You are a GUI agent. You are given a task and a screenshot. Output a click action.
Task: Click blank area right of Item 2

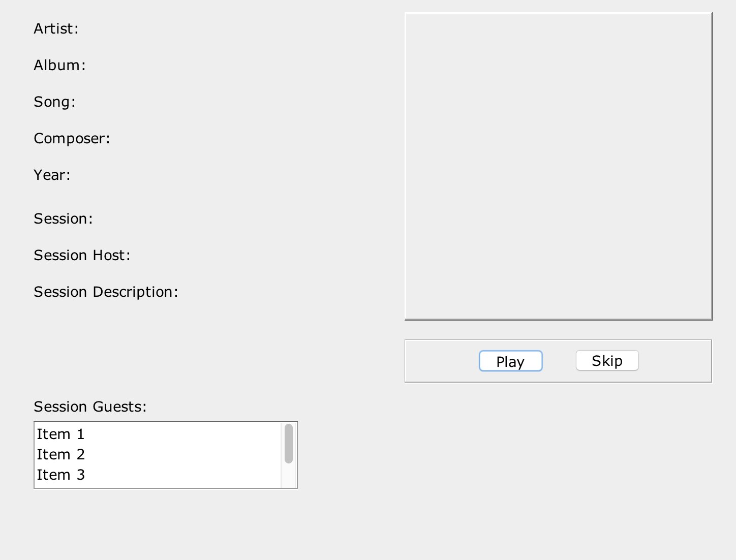tap(183, 454)
